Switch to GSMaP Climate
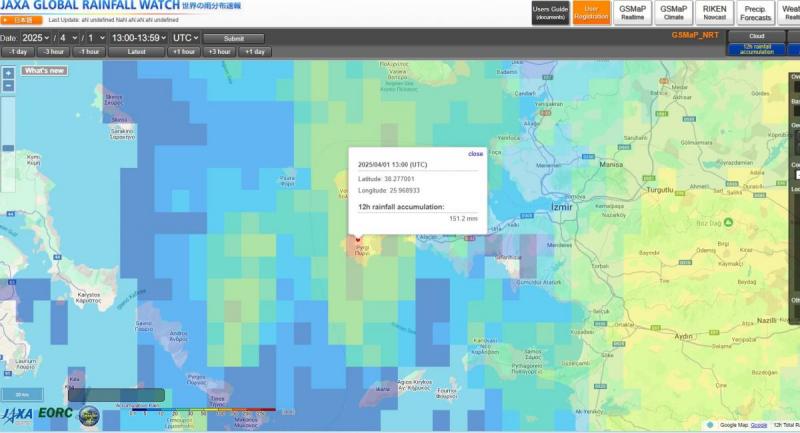This screenshot has height=433, width=800. point(673,13)
